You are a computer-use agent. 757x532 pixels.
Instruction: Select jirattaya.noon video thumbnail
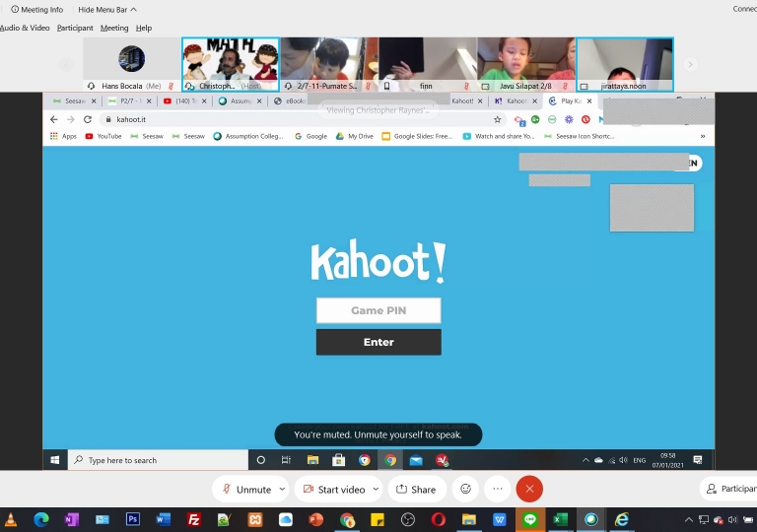[625, 64]
